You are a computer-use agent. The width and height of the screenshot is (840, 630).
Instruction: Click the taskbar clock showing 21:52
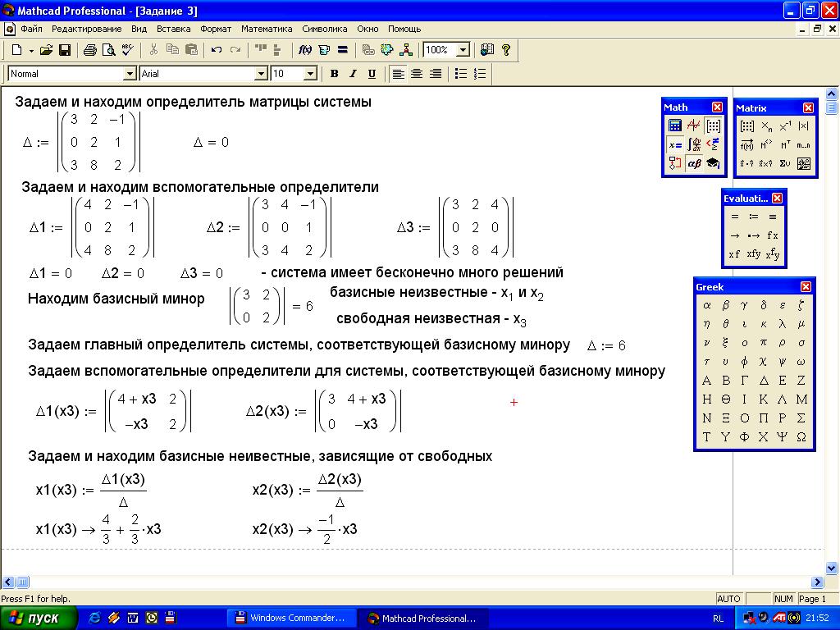point(818,619)
